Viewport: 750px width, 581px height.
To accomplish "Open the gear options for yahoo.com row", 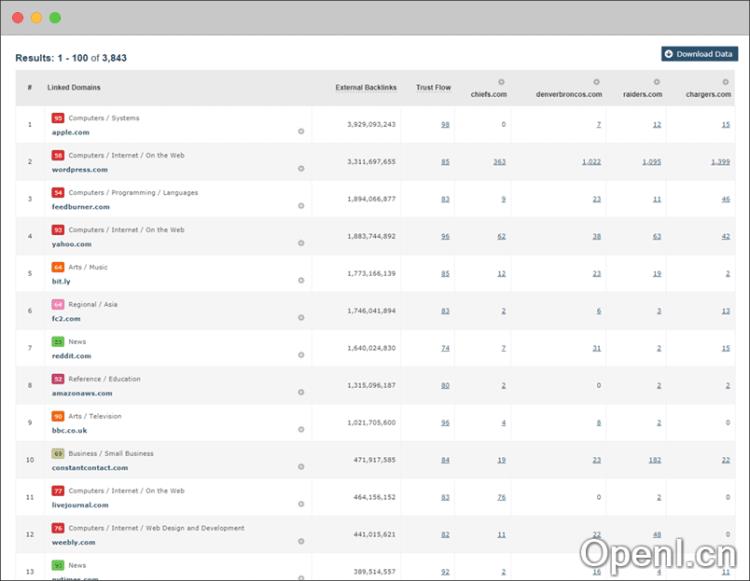I will point(301,243).
